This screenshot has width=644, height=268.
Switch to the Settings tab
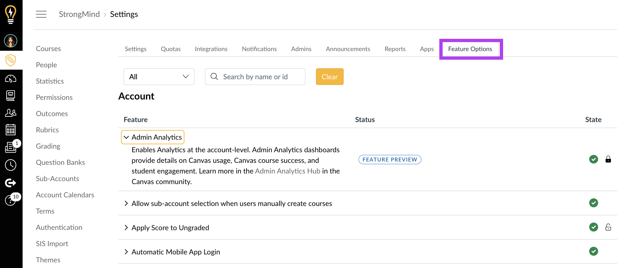tap(136, 49)
